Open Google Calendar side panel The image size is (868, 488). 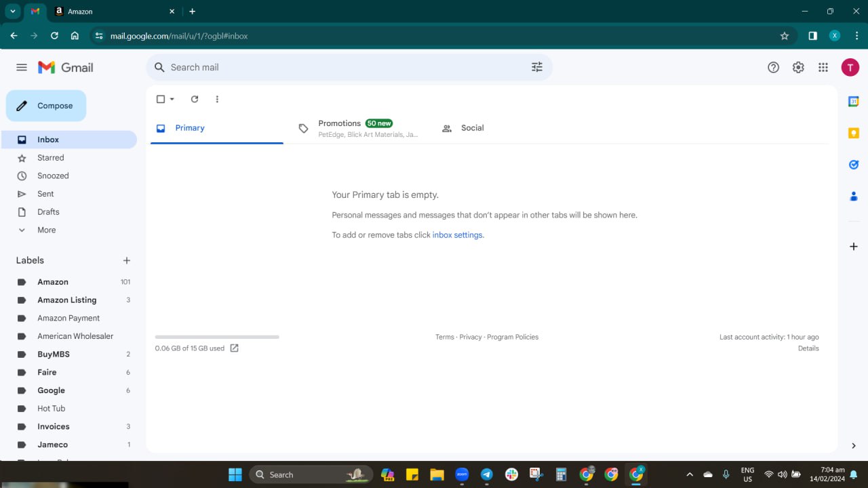pos(854,101)
